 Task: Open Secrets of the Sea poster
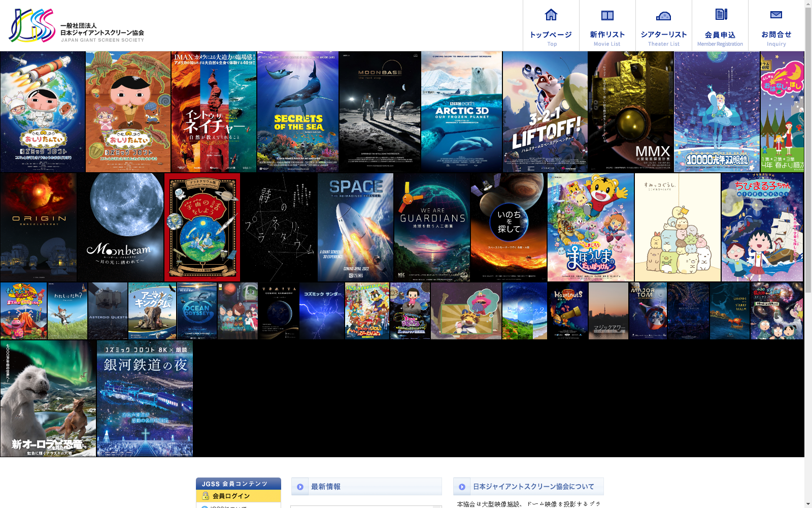pos(298,112)
